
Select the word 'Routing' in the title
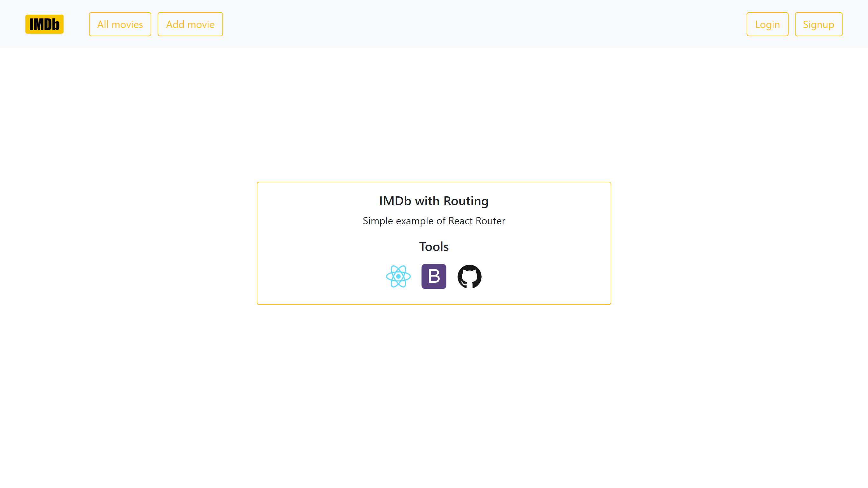(x=466, y=201)
